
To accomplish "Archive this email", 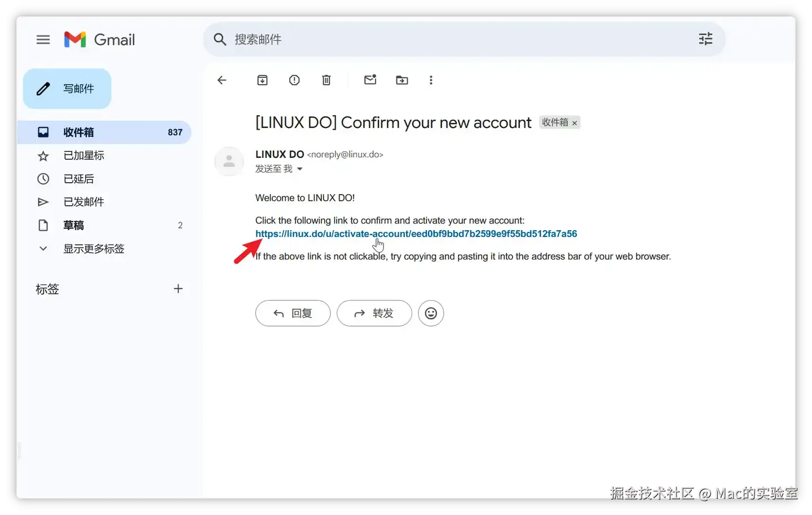I will pos(262,80).
